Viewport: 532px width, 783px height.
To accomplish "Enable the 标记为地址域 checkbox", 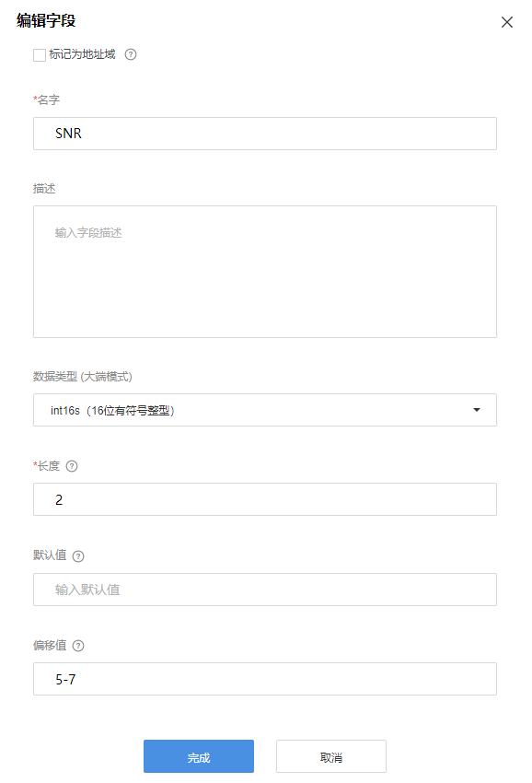I will 40,55.
